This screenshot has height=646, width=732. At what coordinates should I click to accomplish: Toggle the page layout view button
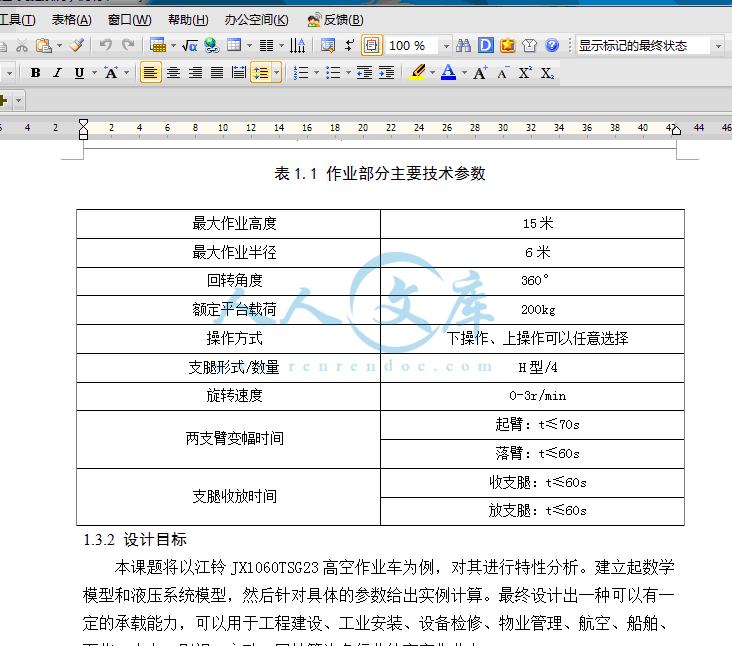(372, 45)
